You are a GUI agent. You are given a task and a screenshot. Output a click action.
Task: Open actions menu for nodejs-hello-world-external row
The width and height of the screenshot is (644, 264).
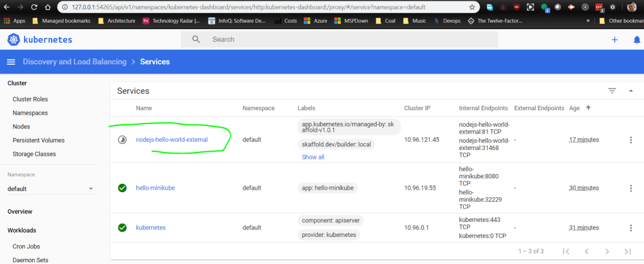631,140
